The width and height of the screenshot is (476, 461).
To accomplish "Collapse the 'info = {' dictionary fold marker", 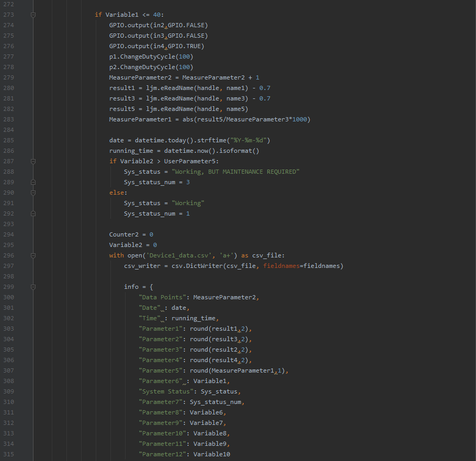I will click(x=33, y=287).
